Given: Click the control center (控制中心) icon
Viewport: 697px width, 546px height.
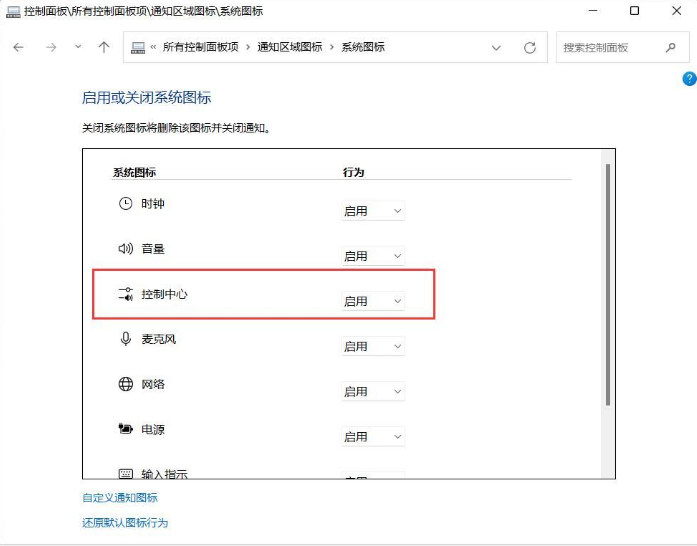Looking at the screenshot, I should click(x=125, y=294).
